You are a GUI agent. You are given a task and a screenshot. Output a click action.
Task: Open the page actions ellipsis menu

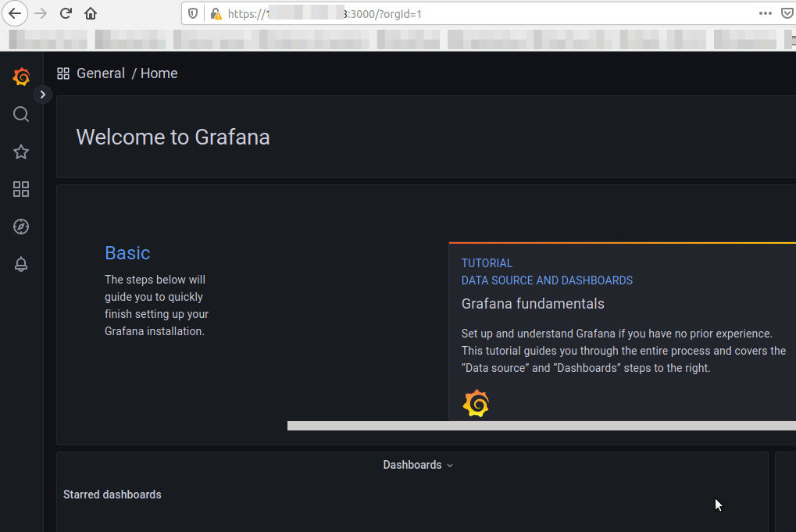(x=766, y=13)
